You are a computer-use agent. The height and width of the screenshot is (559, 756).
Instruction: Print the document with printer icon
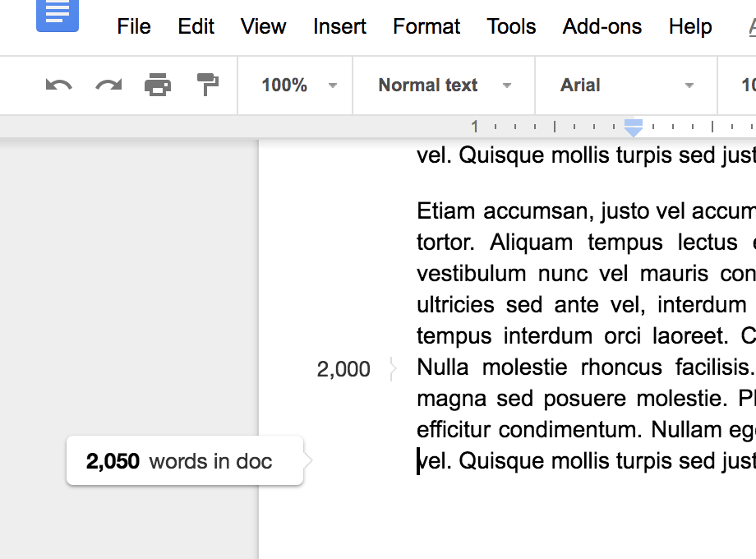[158, 85]
